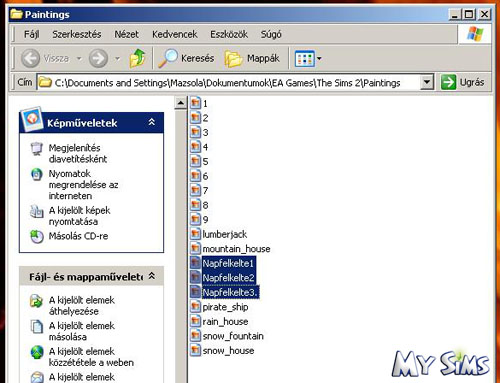Click the Mappák toolbar label
Image resolution: width=500 pixels, height=383 pixels.
point(263,58)
